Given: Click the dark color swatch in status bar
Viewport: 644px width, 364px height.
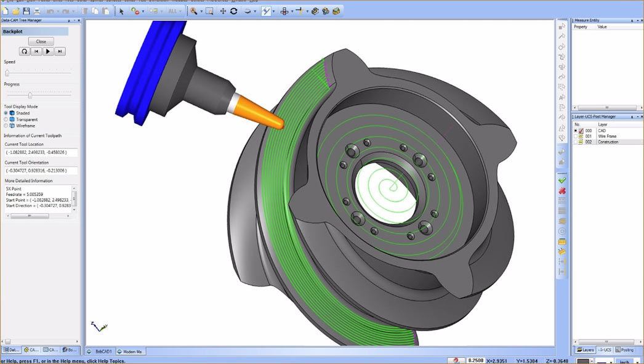Looking at the screenshot, I should pyautogui.click(x=583, y=361).
